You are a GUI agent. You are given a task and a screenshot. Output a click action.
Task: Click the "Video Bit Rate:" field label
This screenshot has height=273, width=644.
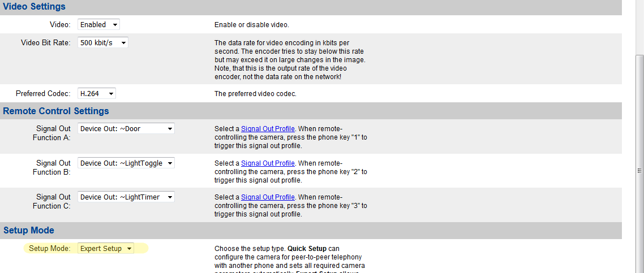tap(46, 42)
